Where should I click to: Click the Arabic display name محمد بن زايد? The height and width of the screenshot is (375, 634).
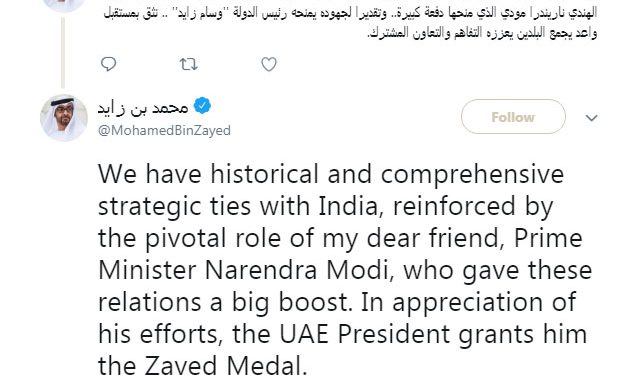[143, 107]
